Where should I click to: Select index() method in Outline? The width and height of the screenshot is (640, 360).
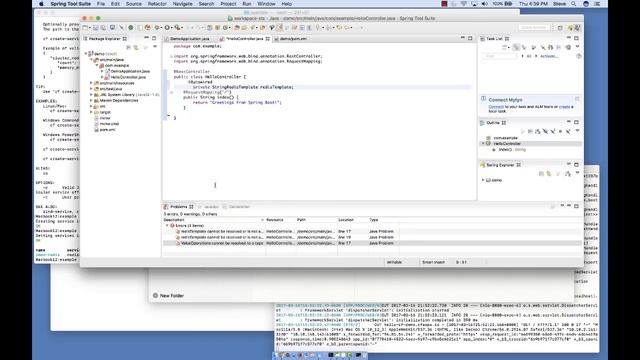click(x=509, y=150)
